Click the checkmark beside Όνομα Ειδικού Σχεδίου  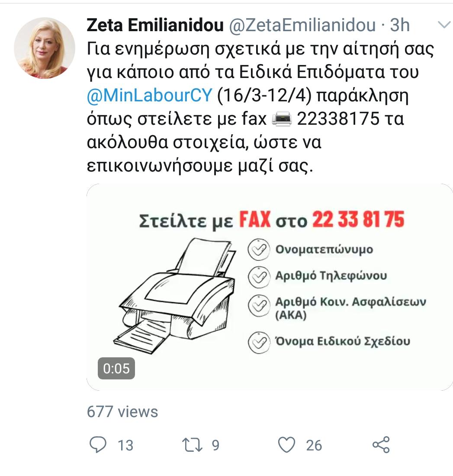tap(259, 343)
